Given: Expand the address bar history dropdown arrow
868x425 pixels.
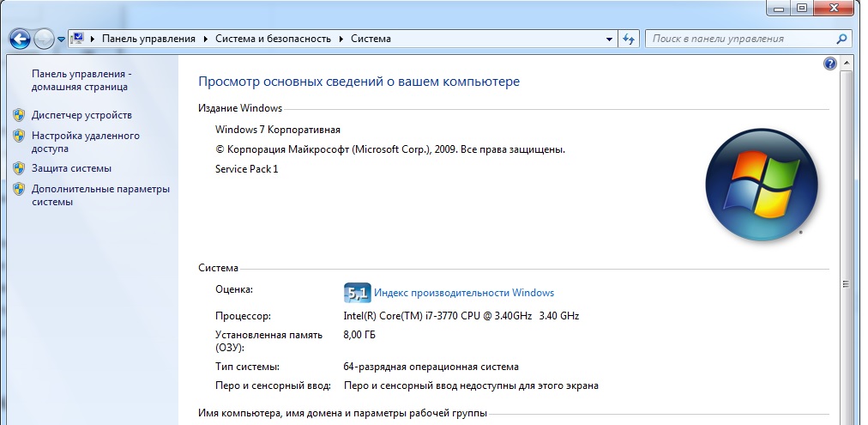Looking at the screenshot, I should pyautogui.click(x=609, y=39).
